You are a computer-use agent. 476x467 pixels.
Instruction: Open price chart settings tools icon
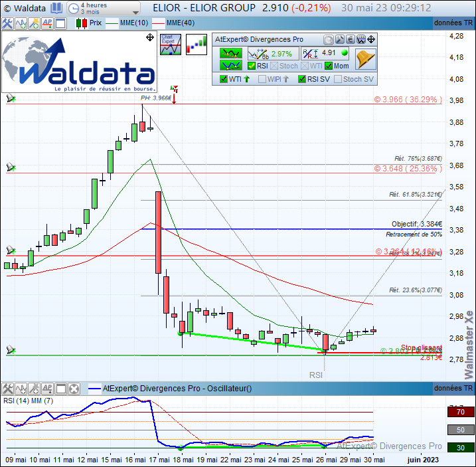7,23
